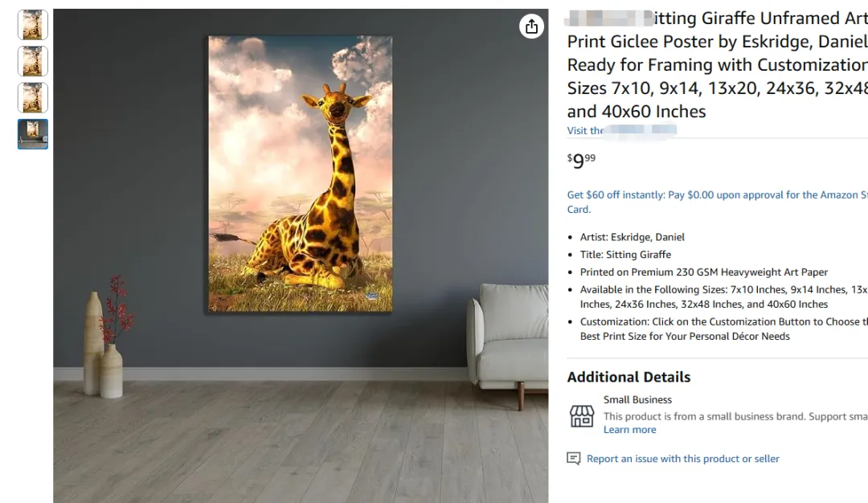868x503 pixels.
Task: Follow the 'Learn more' small business link
Action: [x=629, y=429]
